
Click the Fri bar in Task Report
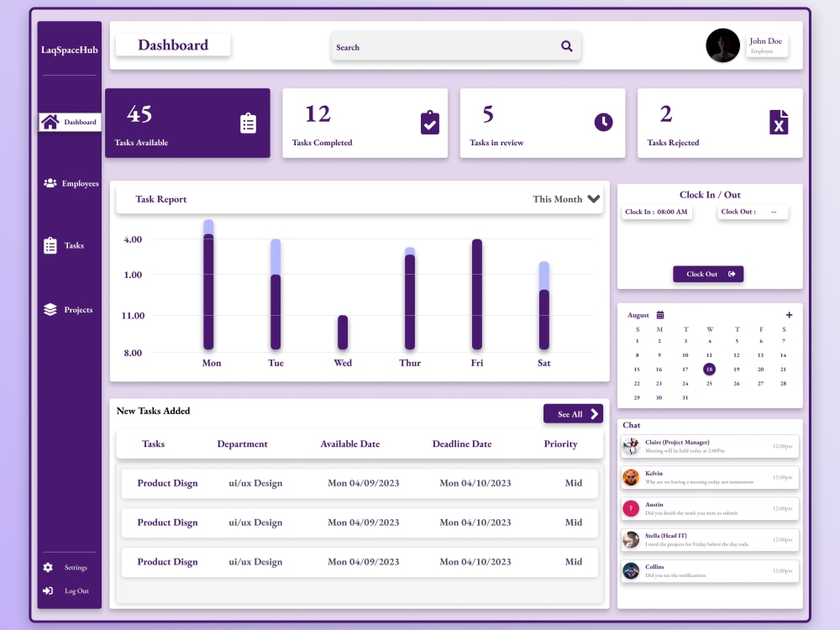point(477,294)
